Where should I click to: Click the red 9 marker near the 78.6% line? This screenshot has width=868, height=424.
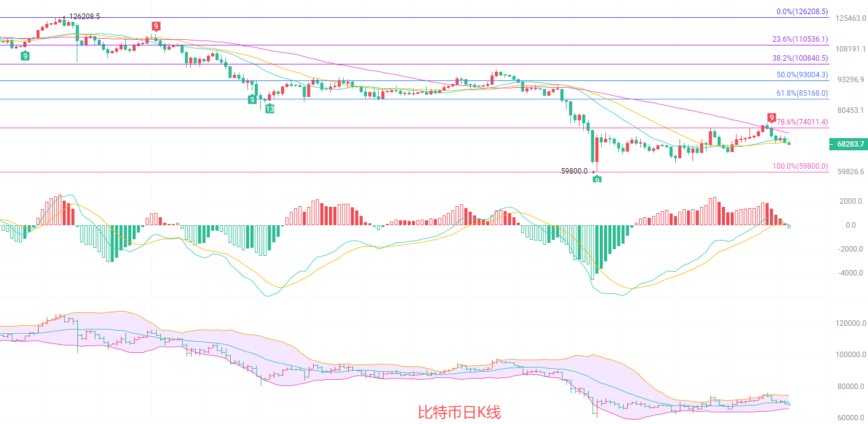(x=771, y=118)
